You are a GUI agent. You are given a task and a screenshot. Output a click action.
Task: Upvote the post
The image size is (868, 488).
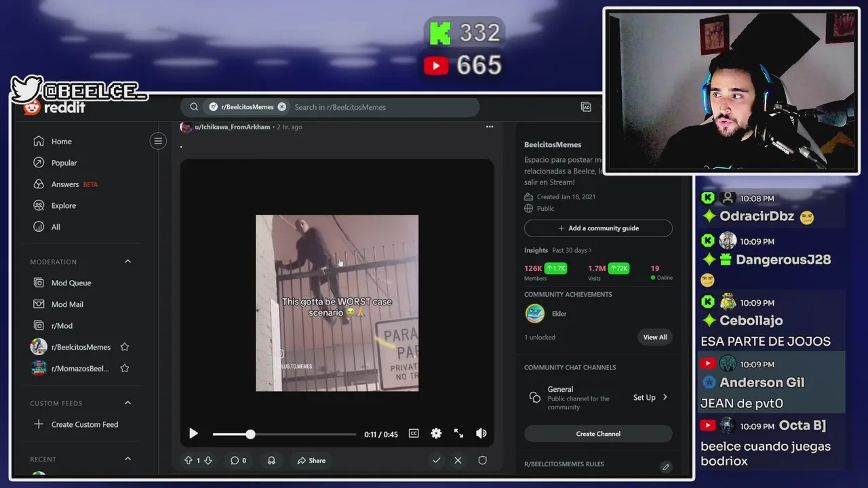pos(189,460)
